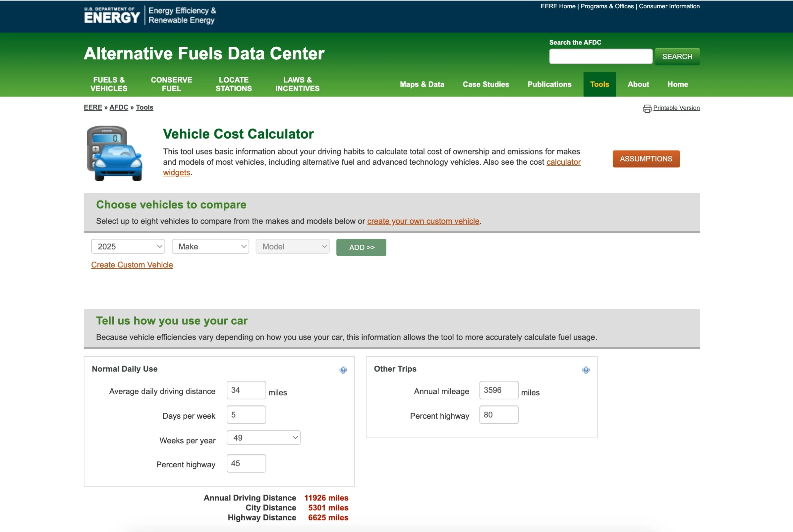Click the vehicle calculator car image

coord(114,153)
